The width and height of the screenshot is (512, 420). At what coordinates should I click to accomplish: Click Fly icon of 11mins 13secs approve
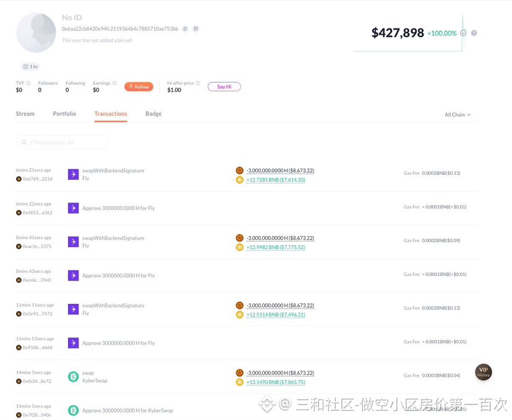73,343
